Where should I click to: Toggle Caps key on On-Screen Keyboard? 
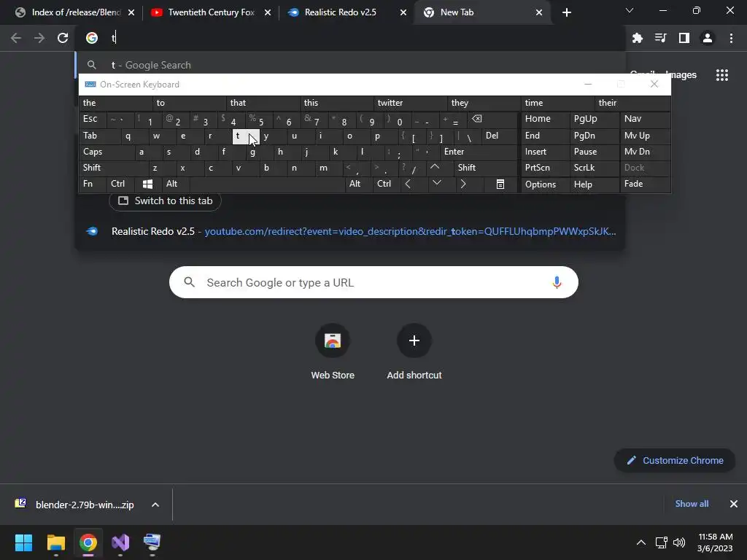click(107, 152)
